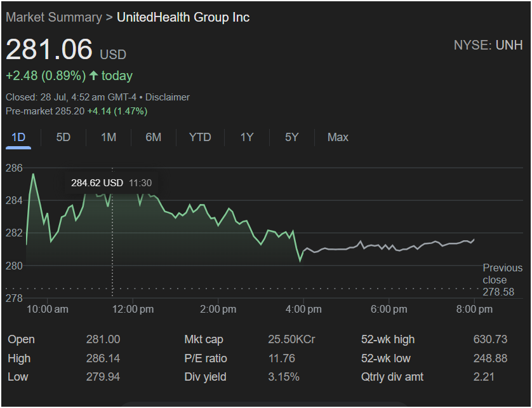Screen dimensions: 532x408
Task: Click the Mkt cap label
Action: [204, 339]
